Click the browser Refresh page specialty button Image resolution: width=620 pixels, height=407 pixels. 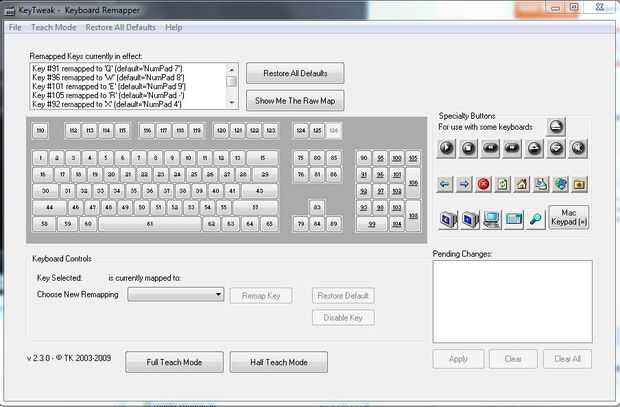503,184
